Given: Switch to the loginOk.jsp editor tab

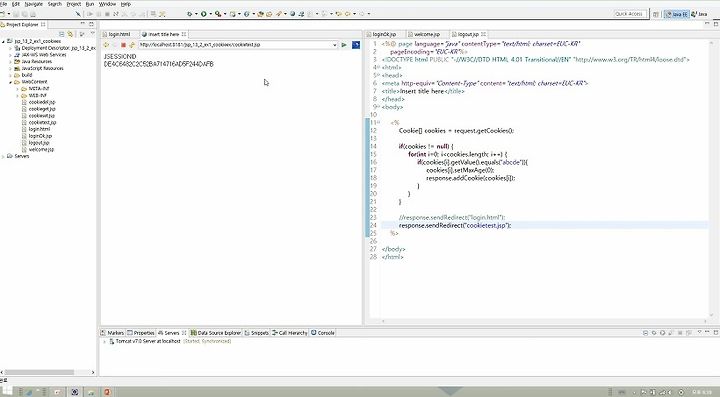Looking at the screenshot, I should (x=384, y=34).
